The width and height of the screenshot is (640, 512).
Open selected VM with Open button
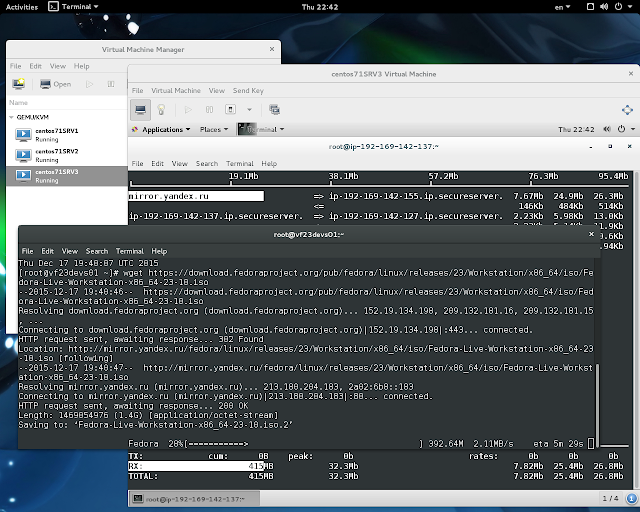56,84
